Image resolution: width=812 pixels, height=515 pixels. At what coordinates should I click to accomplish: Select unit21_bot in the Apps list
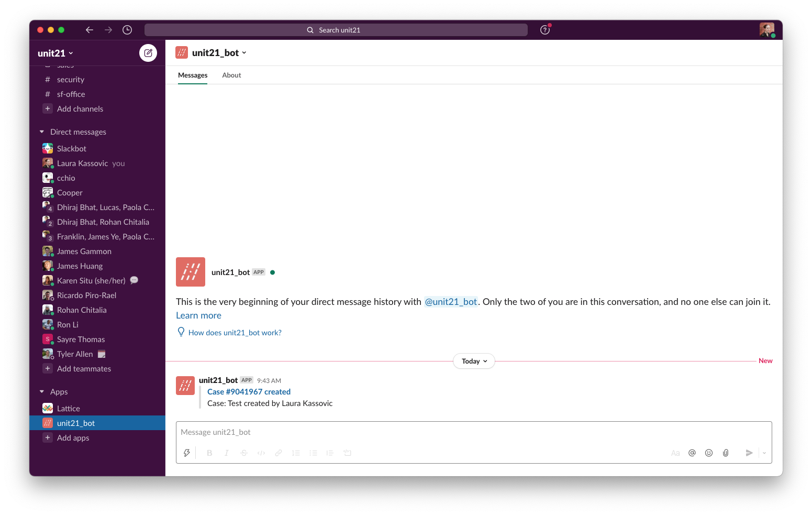(97, 423)
